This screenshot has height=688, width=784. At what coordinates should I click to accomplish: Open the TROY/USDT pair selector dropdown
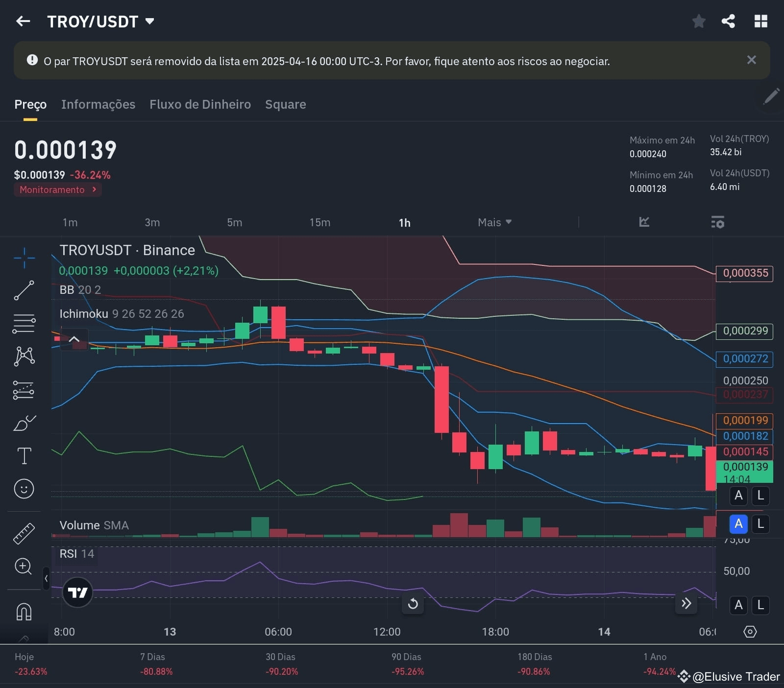click(150, 21)
